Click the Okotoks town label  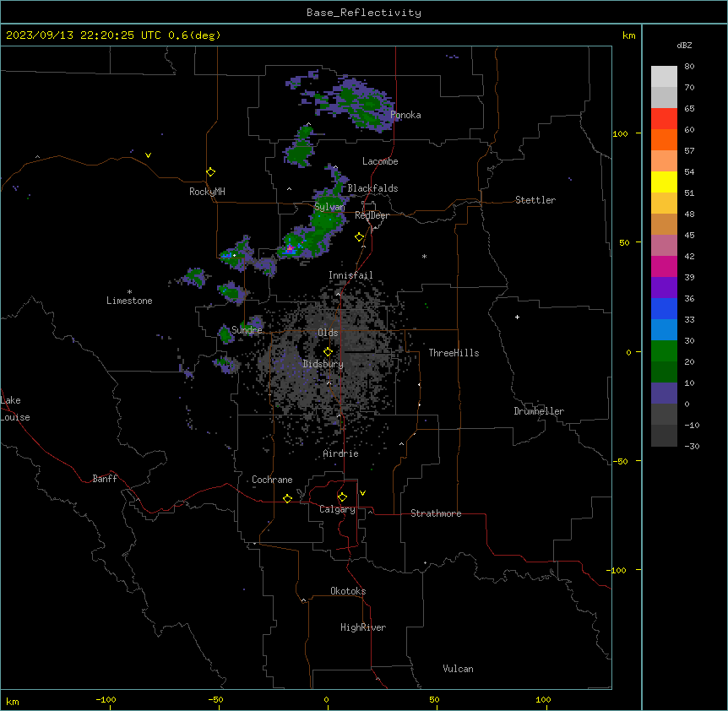click(348, 591)
